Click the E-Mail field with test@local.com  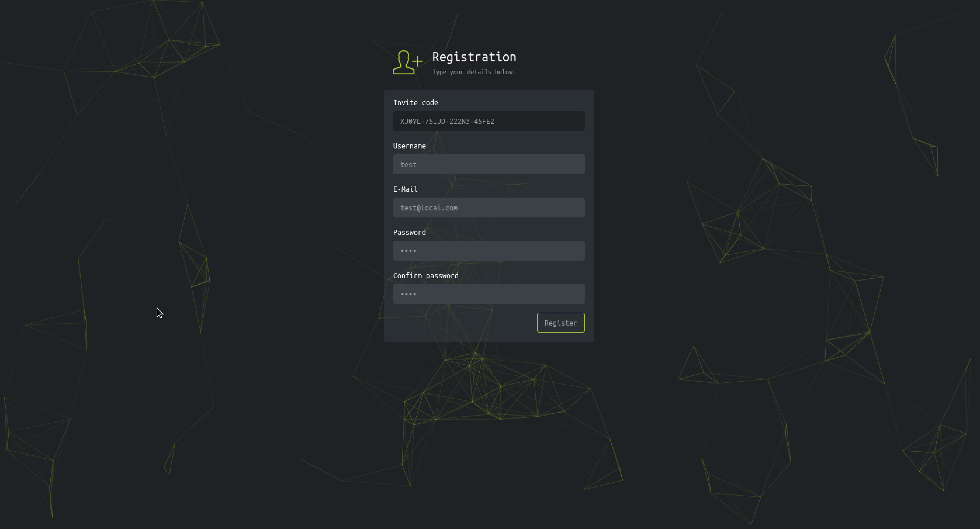(489, 208)
